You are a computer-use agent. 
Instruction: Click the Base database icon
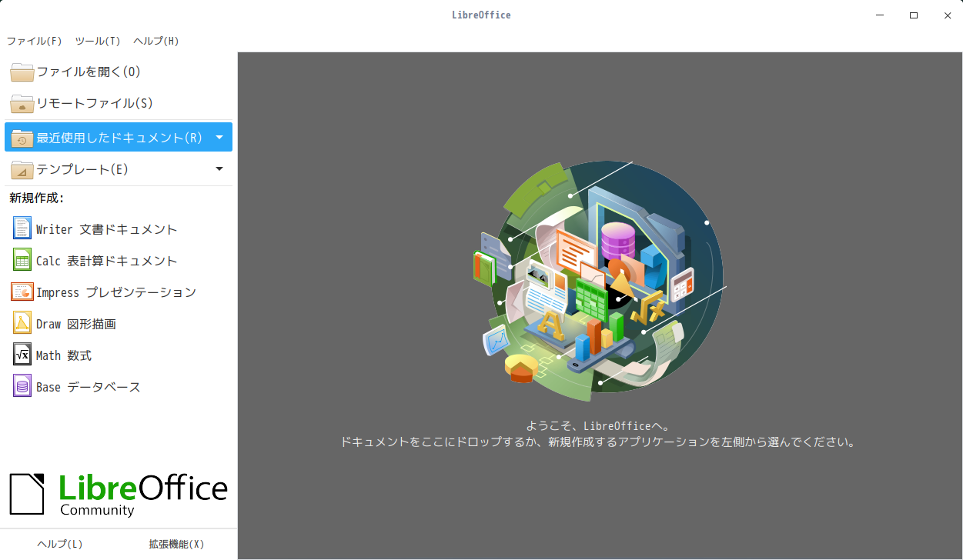coord(22,386)
